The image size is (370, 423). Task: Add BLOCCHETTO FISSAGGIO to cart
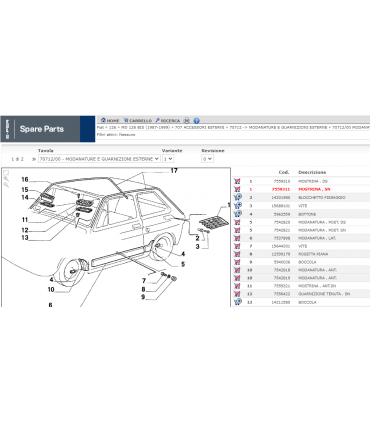coord(237,197)
